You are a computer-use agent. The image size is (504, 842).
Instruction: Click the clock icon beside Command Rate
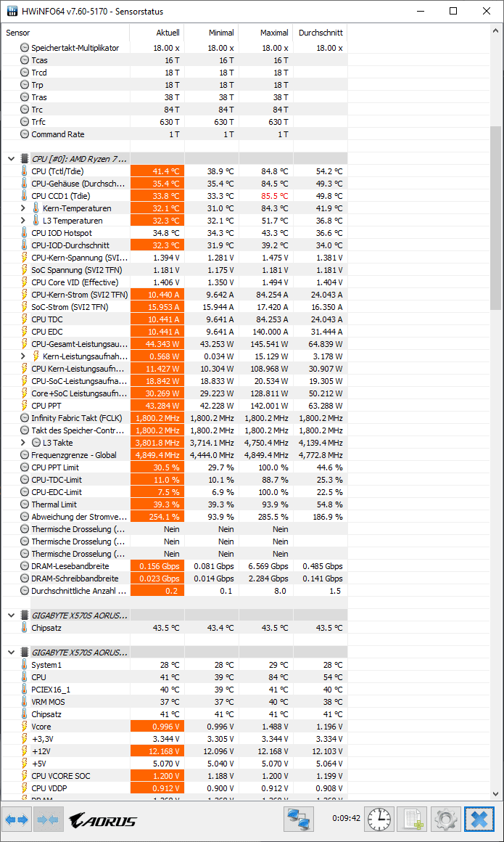click(x=24, y=134)
